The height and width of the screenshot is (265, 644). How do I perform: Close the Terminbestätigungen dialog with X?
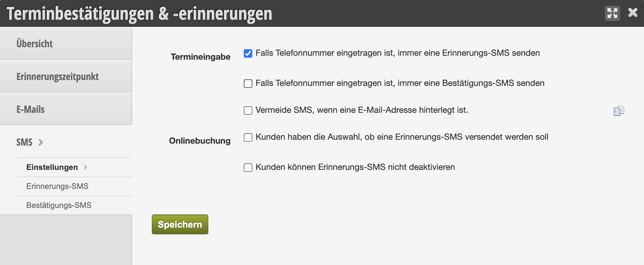pyautogui.click(x=632, y=13)
